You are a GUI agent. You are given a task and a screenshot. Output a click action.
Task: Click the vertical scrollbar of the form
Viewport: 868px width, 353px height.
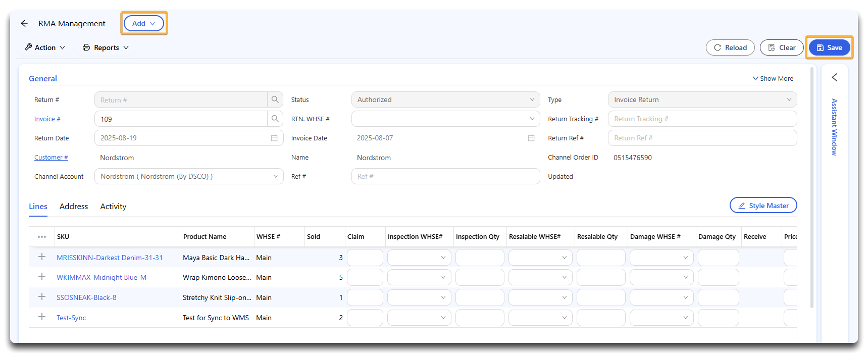coord(812,187)
